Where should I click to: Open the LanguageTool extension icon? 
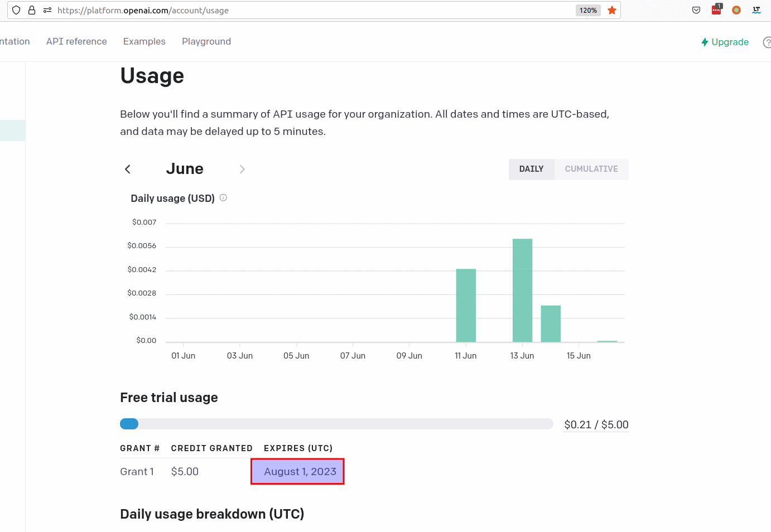756,10
